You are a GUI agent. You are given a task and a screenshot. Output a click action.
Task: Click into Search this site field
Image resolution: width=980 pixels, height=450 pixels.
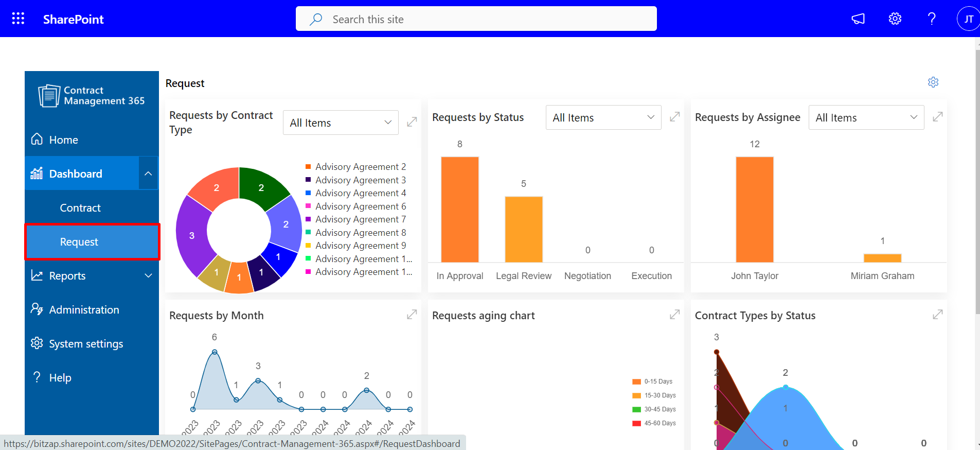[x=476, y=19]
